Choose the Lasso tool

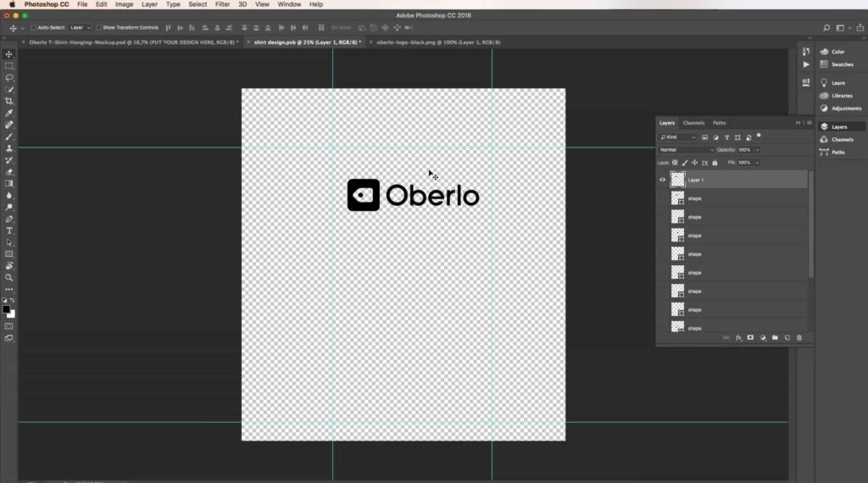click(x=9, y=77)
